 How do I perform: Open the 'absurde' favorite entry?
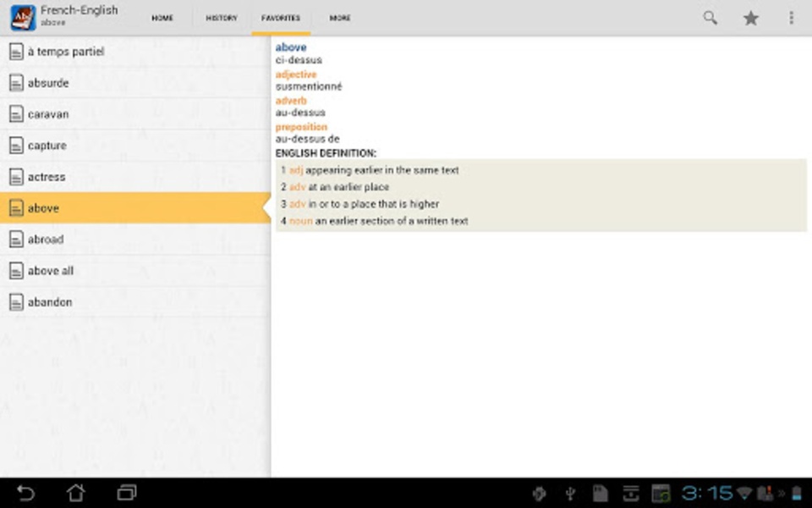pos(135,83)
